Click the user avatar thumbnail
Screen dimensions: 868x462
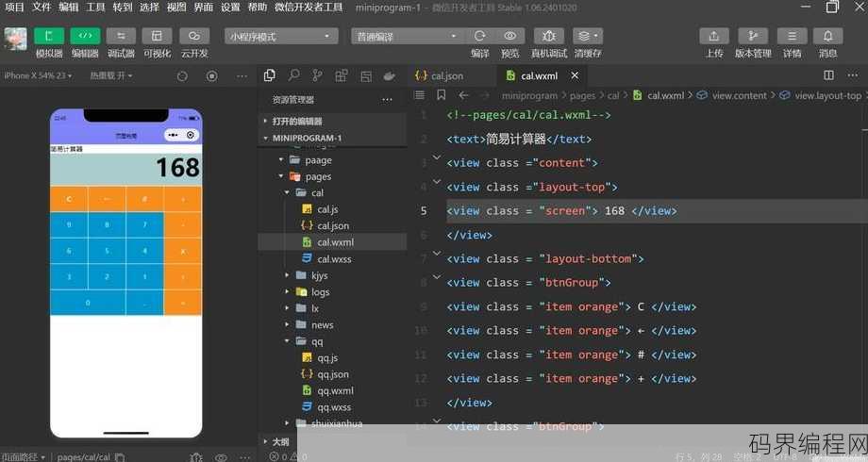[15, 39]
